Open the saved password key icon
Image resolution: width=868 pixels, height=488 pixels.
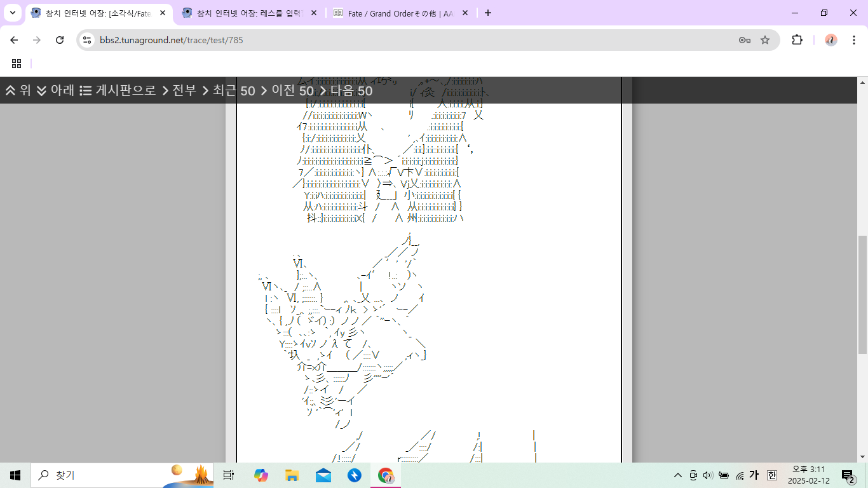(745, 40)
